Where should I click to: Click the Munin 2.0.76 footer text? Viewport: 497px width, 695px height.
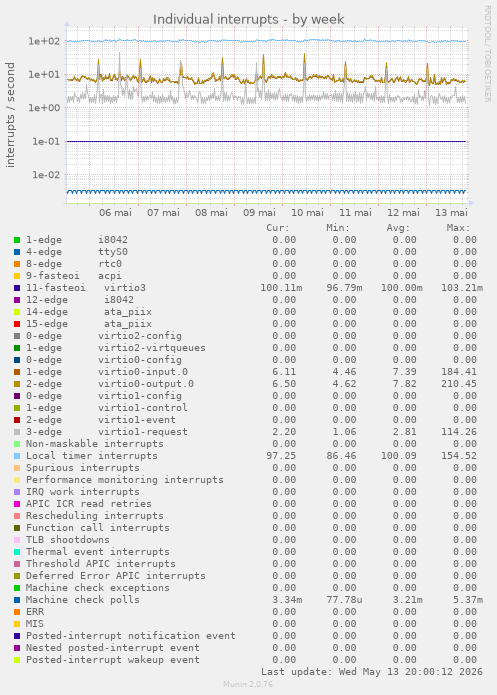pyautogui.click(x=248, y=684)
